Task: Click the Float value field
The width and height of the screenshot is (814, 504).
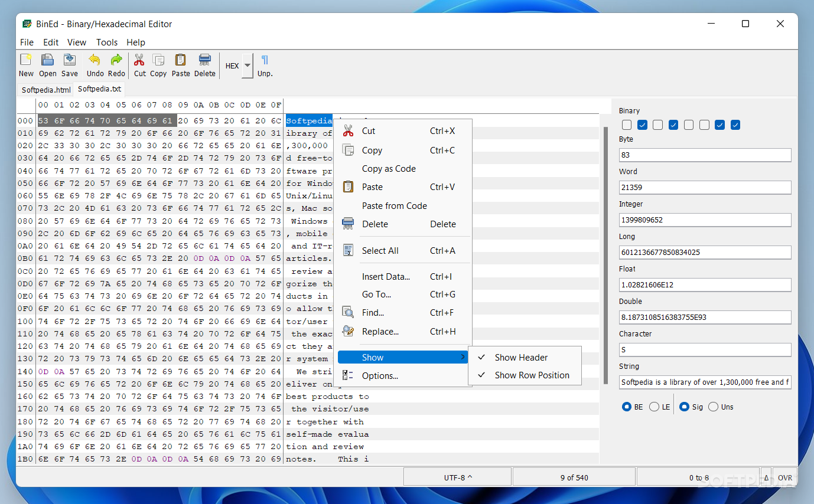Action: coord(705,285)
